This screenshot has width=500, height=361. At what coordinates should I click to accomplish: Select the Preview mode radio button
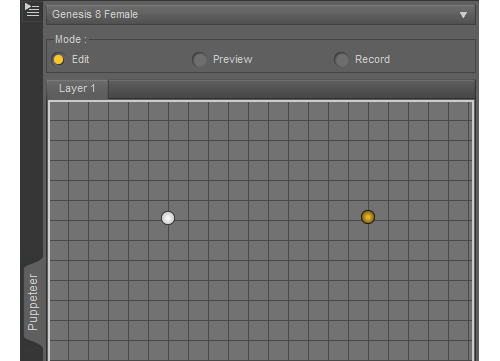(x=199, y=60)
